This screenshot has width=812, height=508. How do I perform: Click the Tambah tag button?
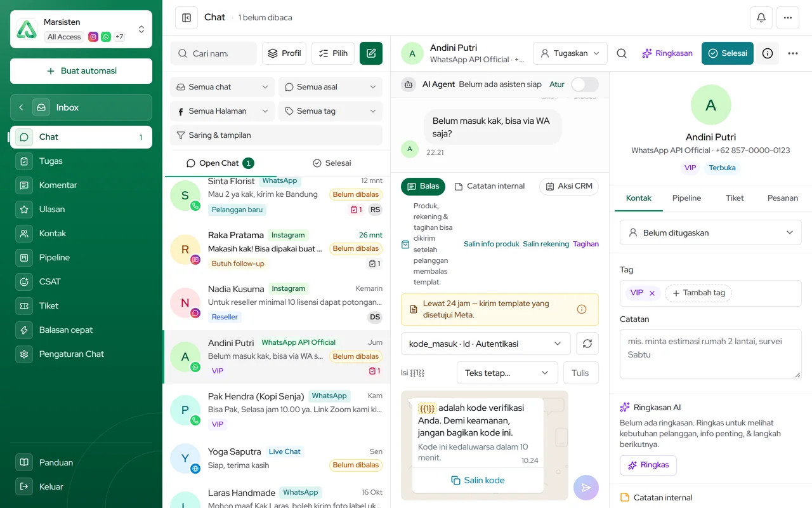tap(698, 293)
